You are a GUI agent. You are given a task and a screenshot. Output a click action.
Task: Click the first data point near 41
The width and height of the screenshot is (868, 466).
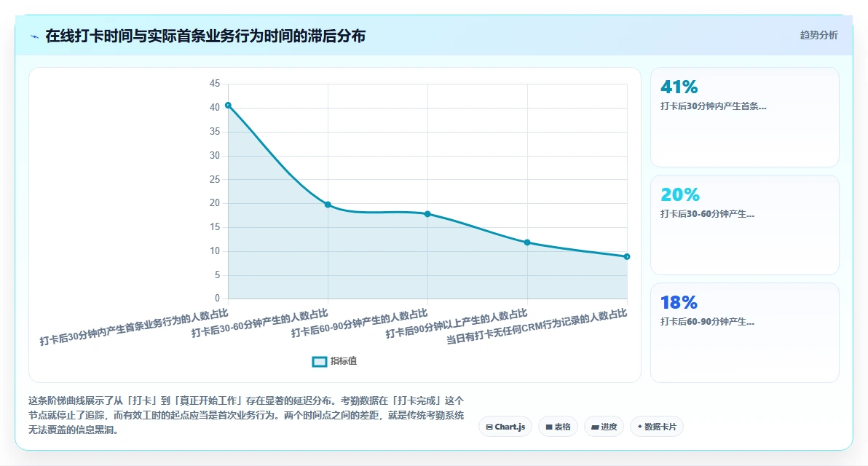228,105
